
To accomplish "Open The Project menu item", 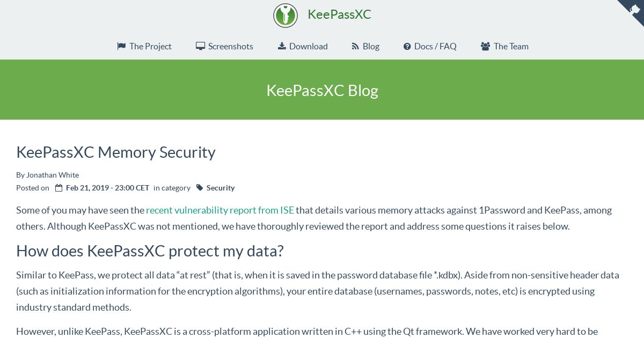I will [144, 46].
